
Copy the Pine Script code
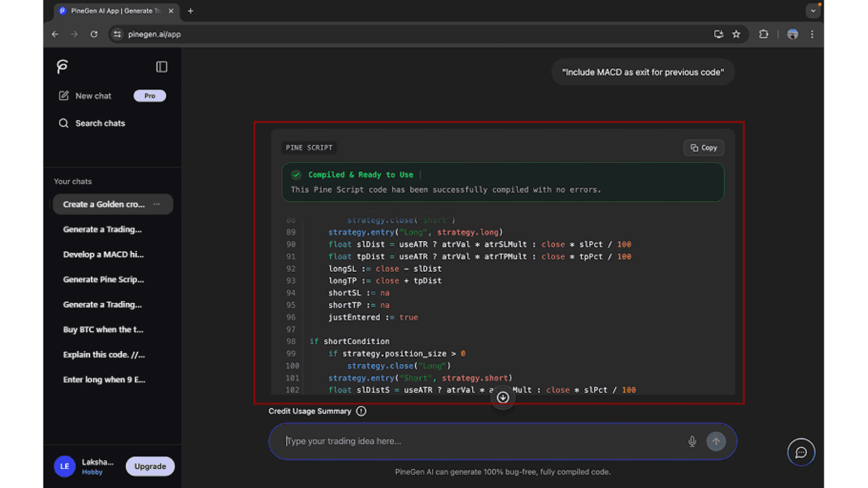pyautogui.click(x=704, y=148)
